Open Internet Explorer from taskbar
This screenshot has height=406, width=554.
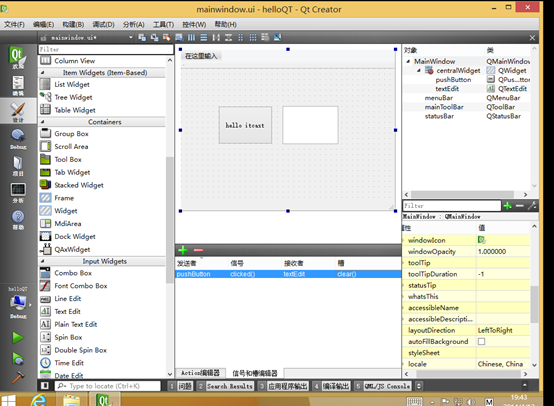click(x=39, y=399)
